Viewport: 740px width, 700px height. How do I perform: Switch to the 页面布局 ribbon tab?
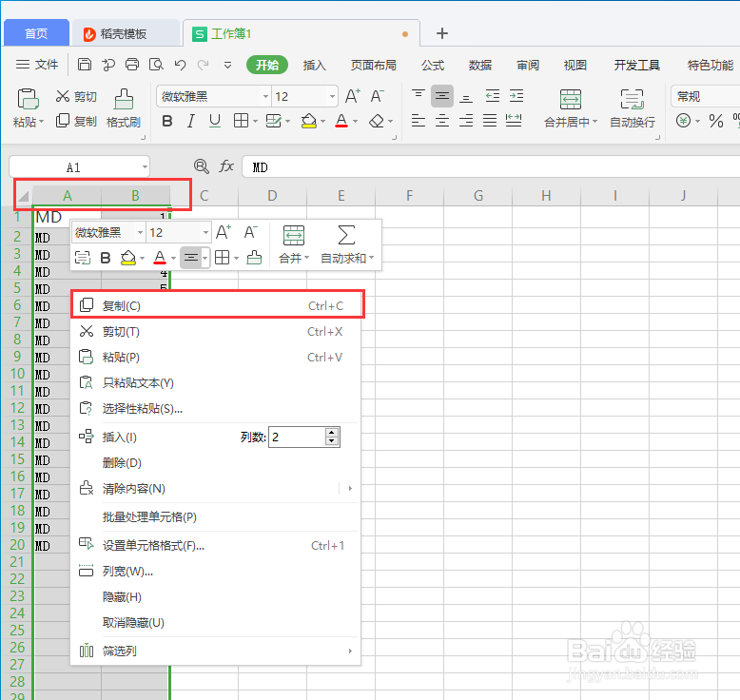373,65
